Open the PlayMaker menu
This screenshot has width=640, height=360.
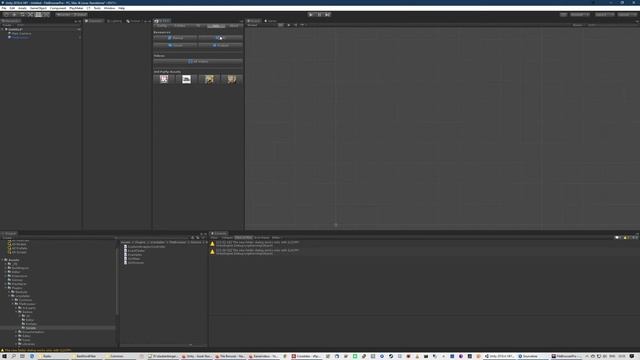76,8
